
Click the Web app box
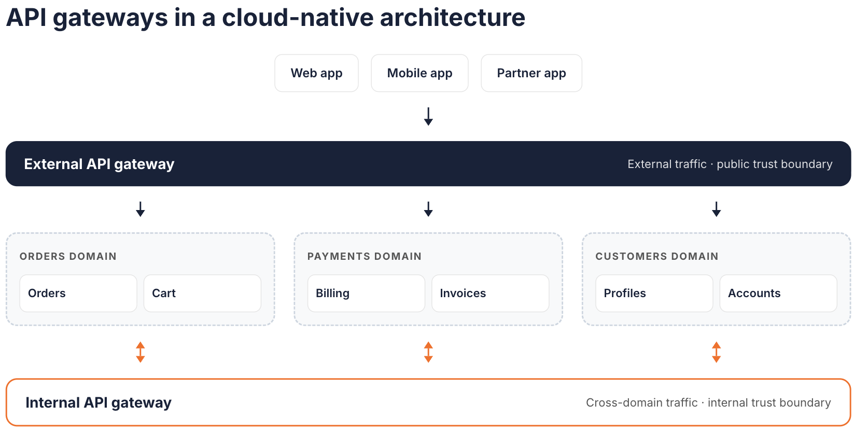point(316,73)
